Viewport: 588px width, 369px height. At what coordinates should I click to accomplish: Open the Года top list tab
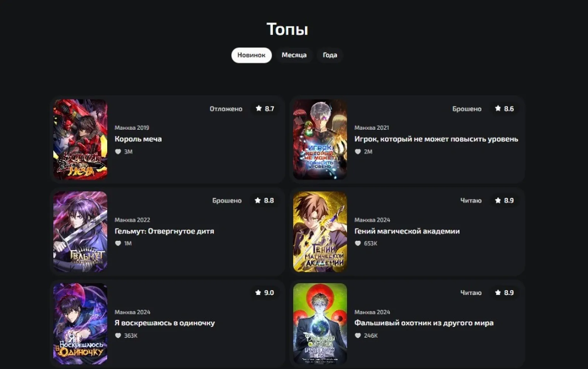[330, 55]
